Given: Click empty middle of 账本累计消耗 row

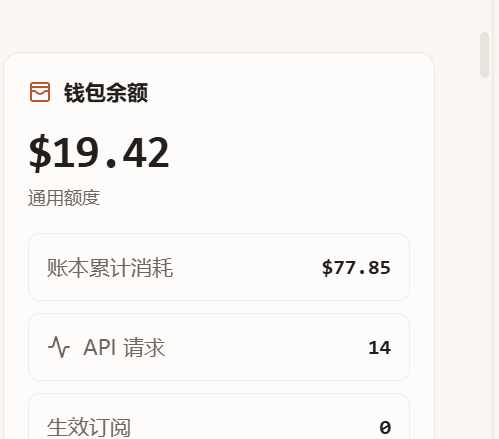Looking at the screenshot, I should pyautogui.click(x=247, y=267).
